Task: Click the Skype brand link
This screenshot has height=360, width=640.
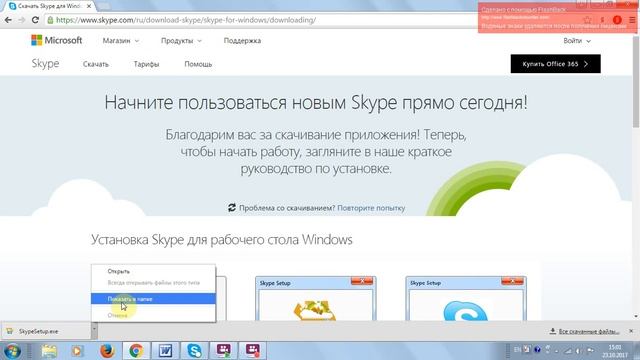Action: 45,64
